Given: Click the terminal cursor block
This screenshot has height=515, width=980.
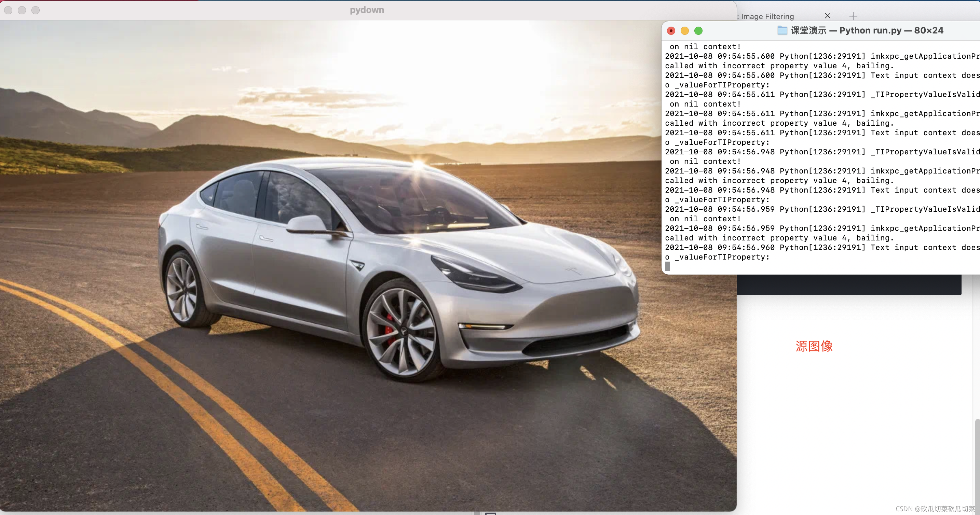Looking at the screenshot, I should [x=667, y=267].
